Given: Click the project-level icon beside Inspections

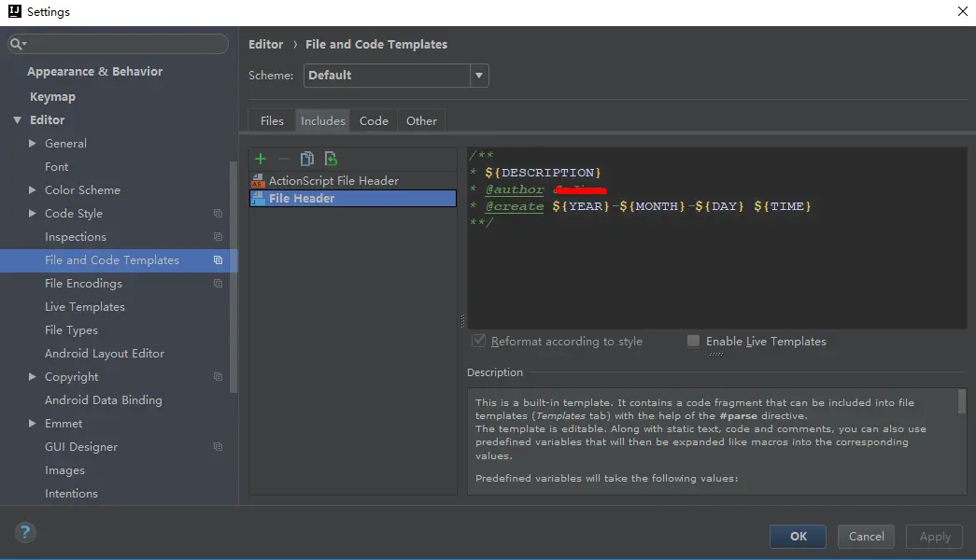Looking at the screenshot, I should pyautogui.click(x=218, y=236).
